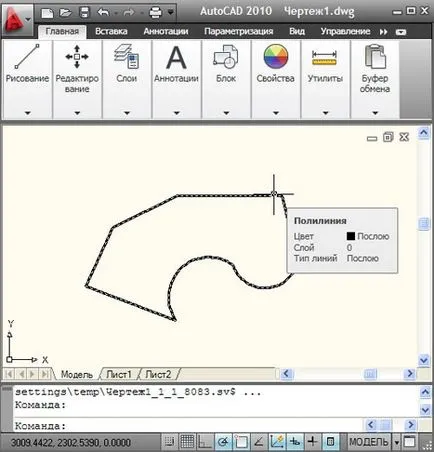Click the Рисование line tool icon
This screenshot has width=434, height=452.
(x=27, y=56)
